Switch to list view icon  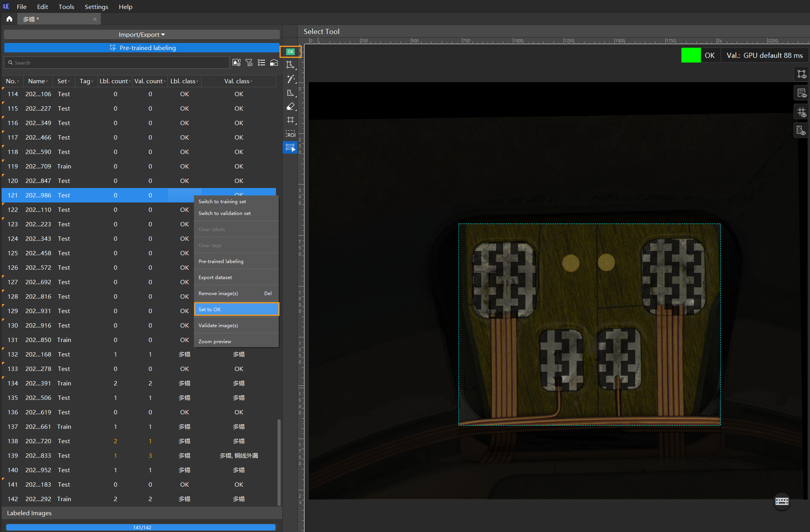[262, 63]
